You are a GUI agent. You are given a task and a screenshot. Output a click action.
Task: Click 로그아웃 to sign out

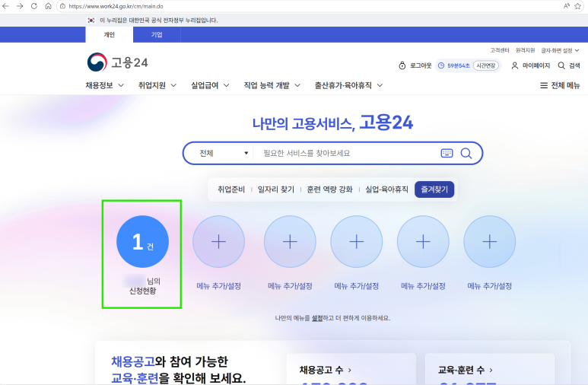415,65
